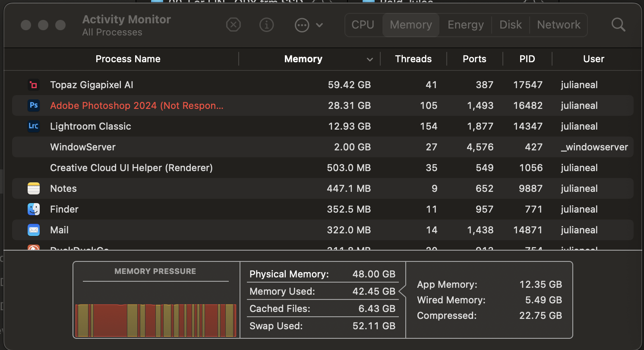Image resolution: width=644 pixels, height=350 pixels.
Task: Open the process info inspector icon
Action: [x=267, y=25]
